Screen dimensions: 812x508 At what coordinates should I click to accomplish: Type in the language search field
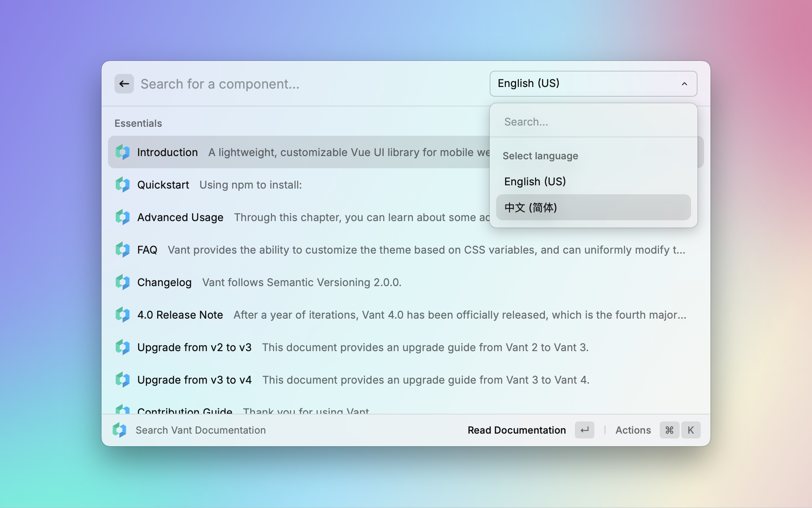(x=593, y=122)
